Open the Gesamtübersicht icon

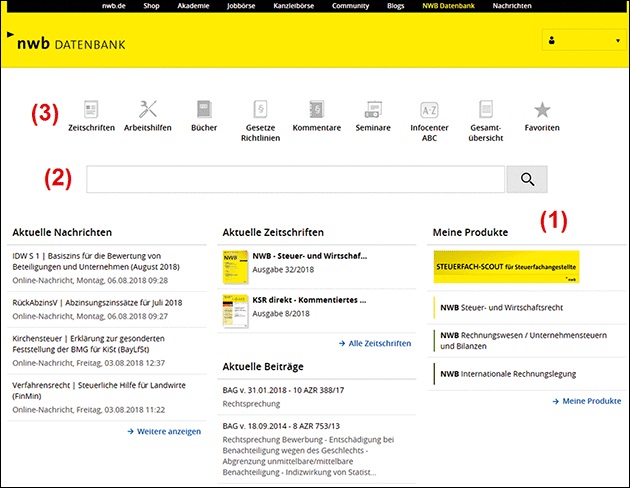coord(485,111)
